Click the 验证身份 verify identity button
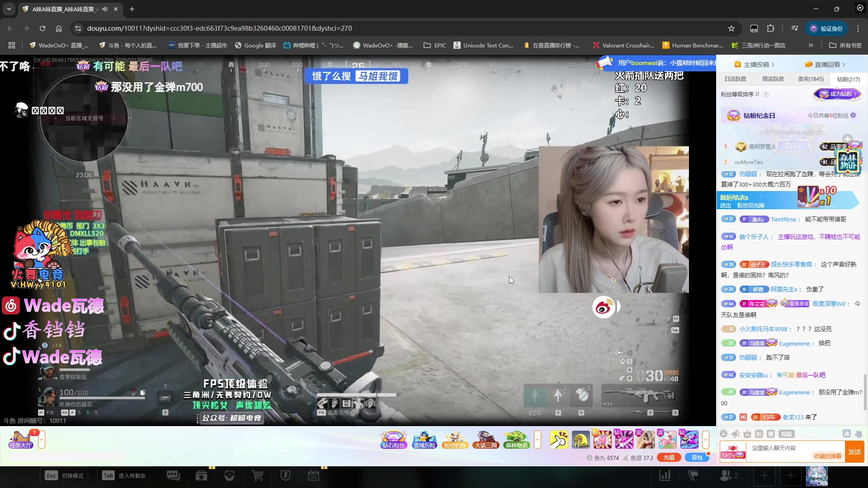This screenshot has height=488, width=868. 827,28
